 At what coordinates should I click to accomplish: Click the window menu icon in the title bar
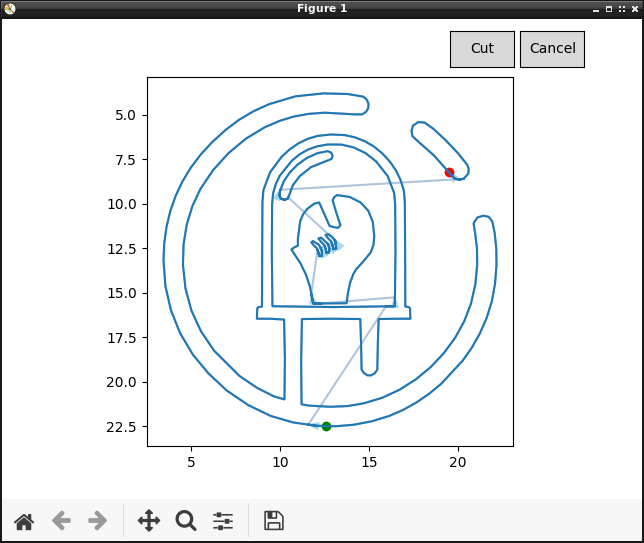coord(9,8)
